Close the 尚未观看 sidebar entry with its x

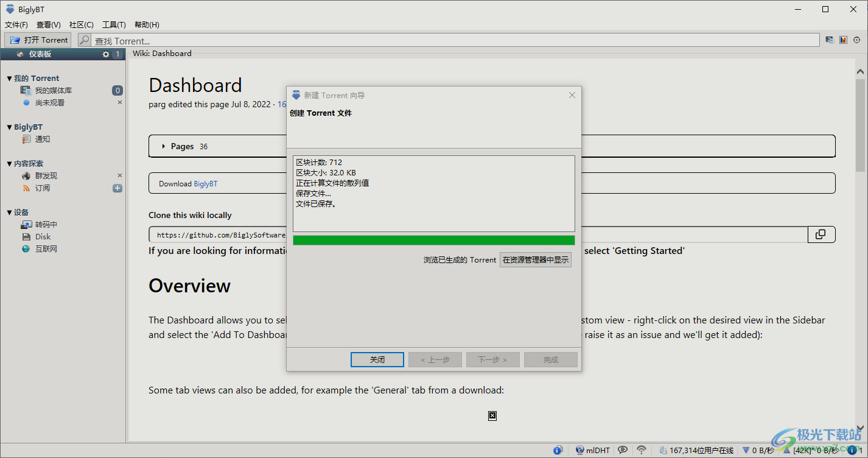point(119,102)
